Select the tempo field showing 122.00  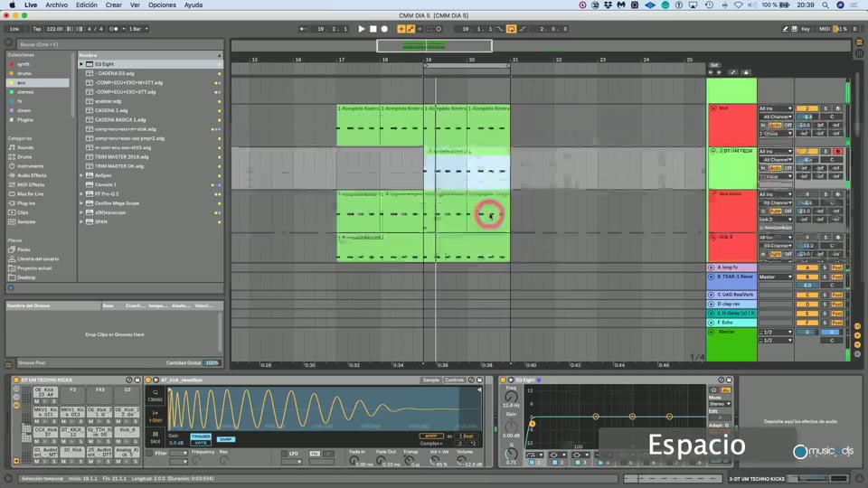click(54, 29)
